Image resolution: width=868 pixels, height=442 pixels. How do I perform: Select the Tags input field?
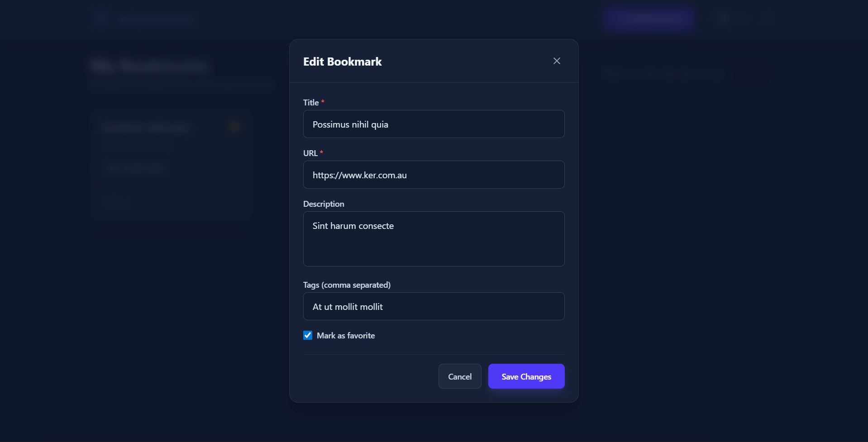click(434, 306)
